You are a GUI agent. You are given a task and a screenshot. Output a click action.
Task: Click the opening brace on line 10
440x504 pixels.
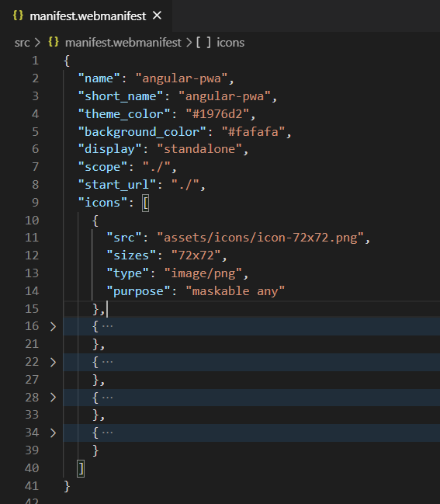coord(95,221)
